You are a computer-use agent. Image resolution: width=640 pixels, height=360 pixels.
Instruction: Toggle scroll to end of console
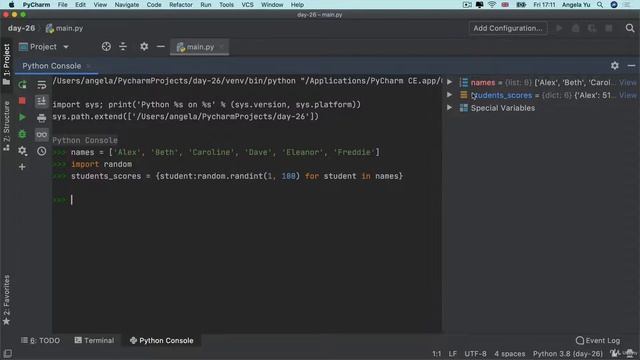(42, 101)
